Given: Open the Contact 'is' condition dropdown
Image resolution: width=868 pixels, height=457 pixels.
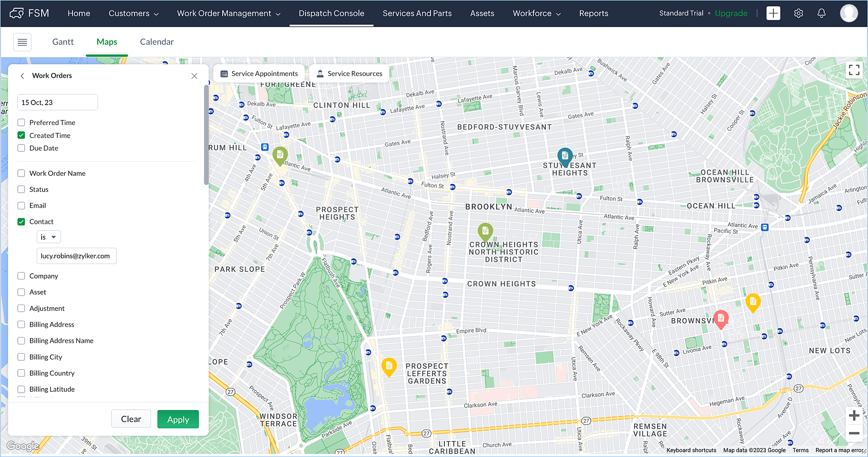Looking at the screenshot, I should (x=49, y=237).
